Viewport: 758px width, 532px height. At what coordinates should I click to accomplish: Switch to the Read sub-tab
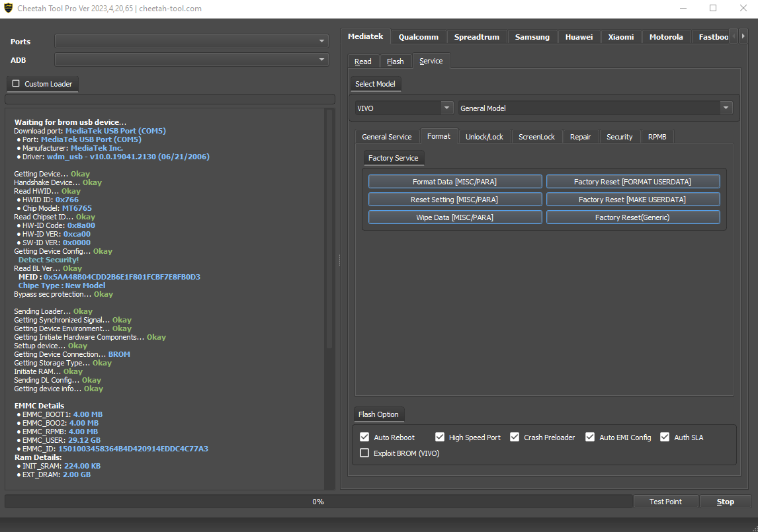click(x=363, y=61)
